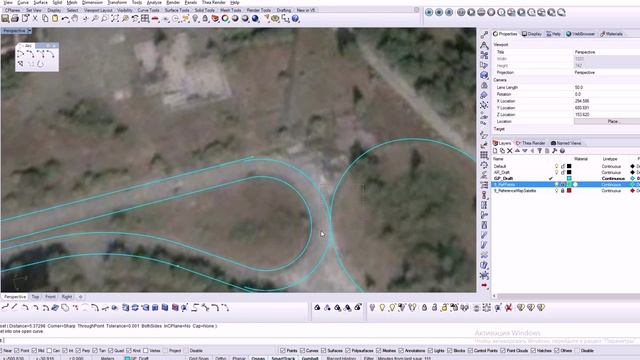Screen dimensions: 640x360
Task: Switch to the Surface Tools toolbar tab
Action: pos(177,10)
